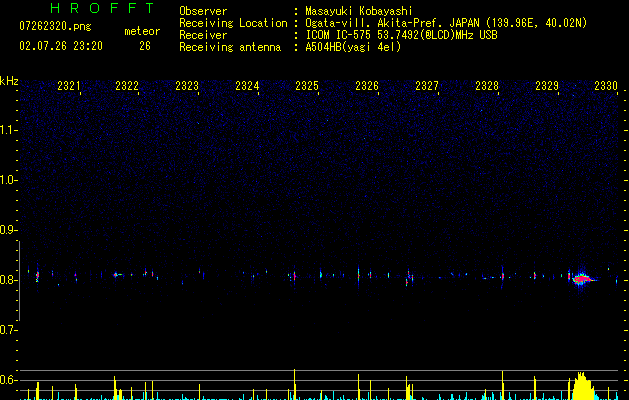Screen dimensions: 629x400
Task: Click the 2322 time marker
Action: pyautogui.click(x=127, y=86)
